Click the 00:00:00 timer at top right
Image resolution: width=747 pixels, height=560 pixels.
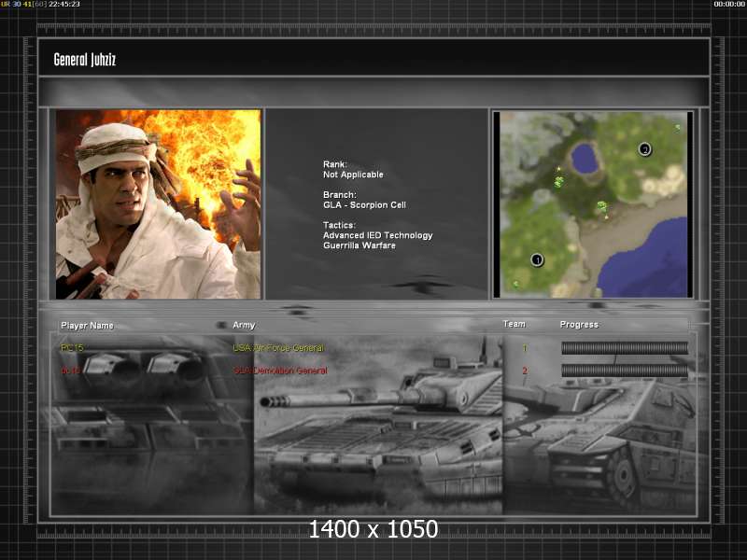point(729,4)
